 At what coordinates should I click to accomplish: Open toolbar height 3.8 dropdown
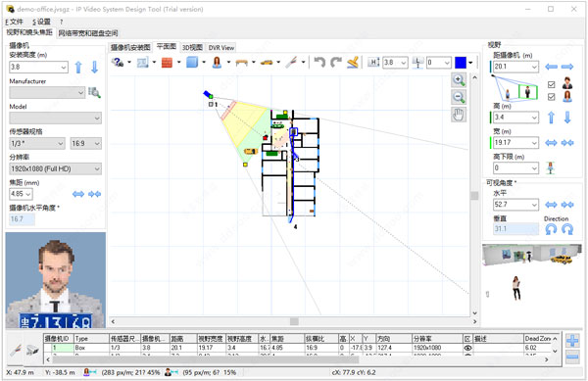(x=404, y=63)
